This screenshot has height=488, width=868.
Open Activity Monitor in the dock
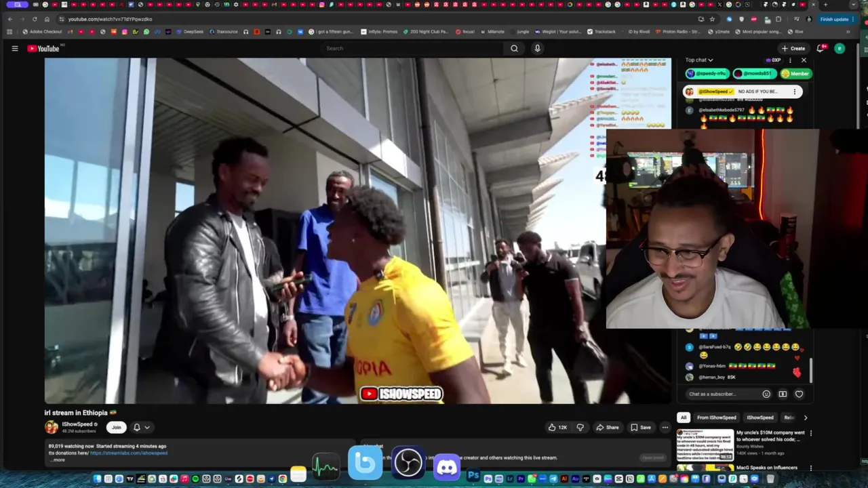(x=325, y=468)
